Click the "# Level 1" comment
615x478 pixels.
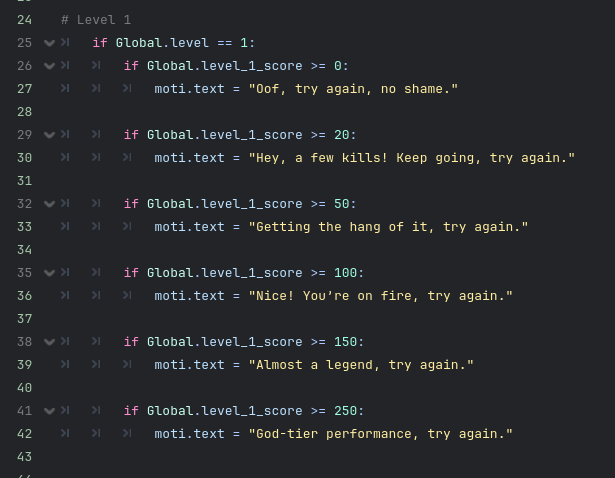click(96, 20)
